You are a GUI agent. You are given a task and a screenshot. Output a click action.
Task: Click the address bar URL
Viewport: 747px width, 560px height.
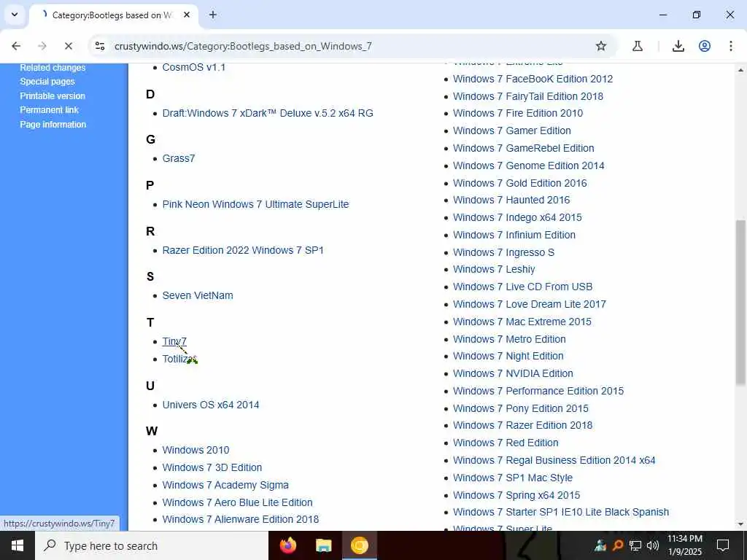243,46
